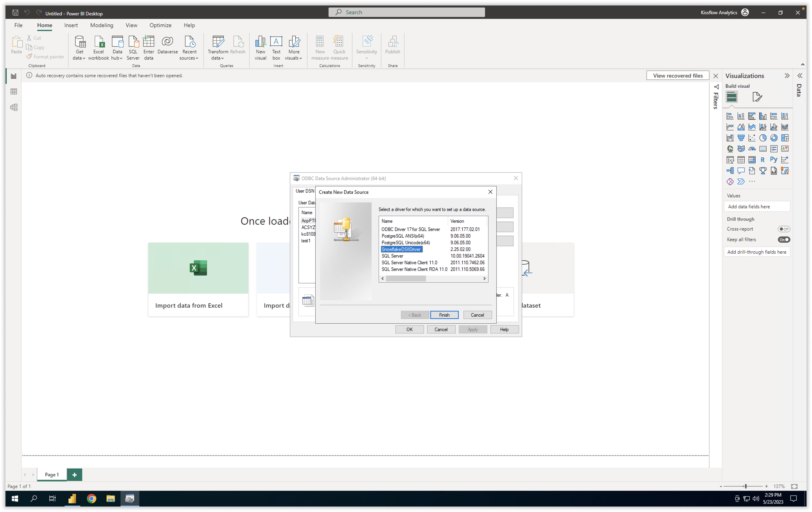Open Chrome from the taskbar
Image resolution: width=812 pixels, height=512 pixels.
(x=92, y=498)
